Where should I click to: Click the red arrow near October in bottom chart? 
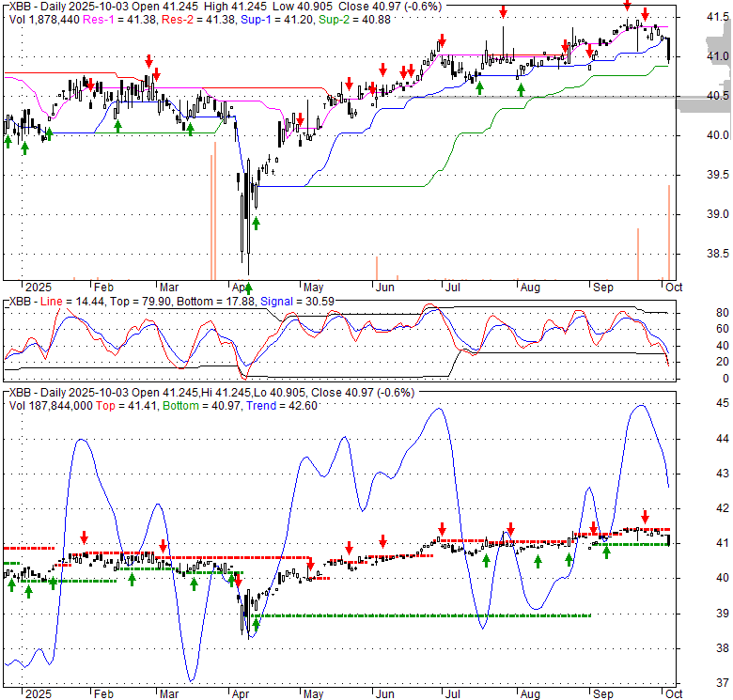[646, 517]
